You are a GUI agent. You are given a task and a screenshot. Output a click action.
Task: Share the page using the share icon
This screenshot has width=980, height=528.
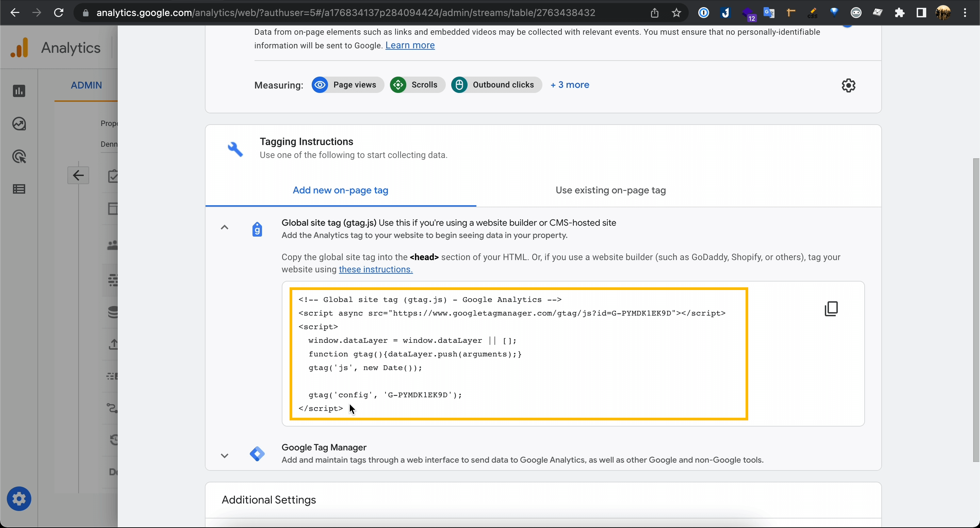tap(654, 13)
